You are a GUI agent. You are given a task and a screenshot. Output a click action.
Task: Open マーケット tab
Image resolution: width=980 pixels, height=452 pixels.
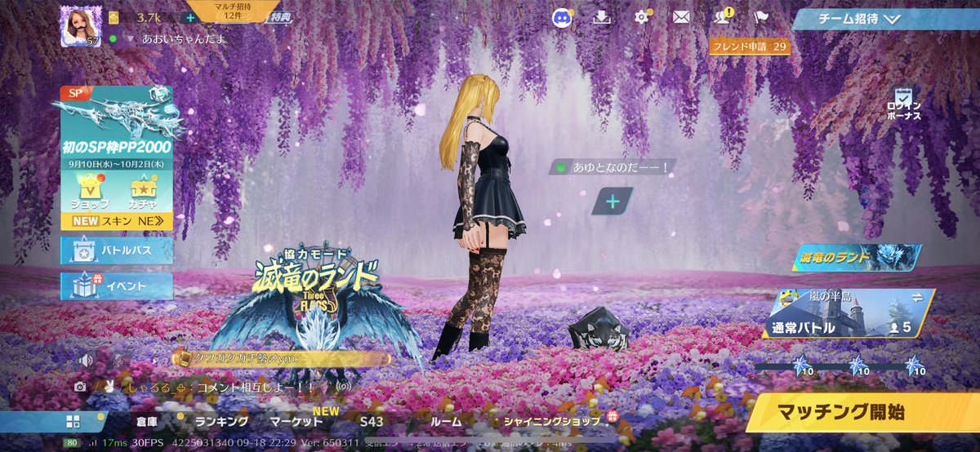[x=296, y=421]
